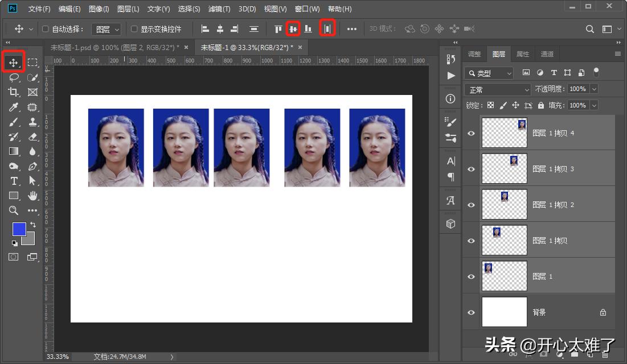
Task: Open the Layers panel menu
Action: tap(617, 53)
